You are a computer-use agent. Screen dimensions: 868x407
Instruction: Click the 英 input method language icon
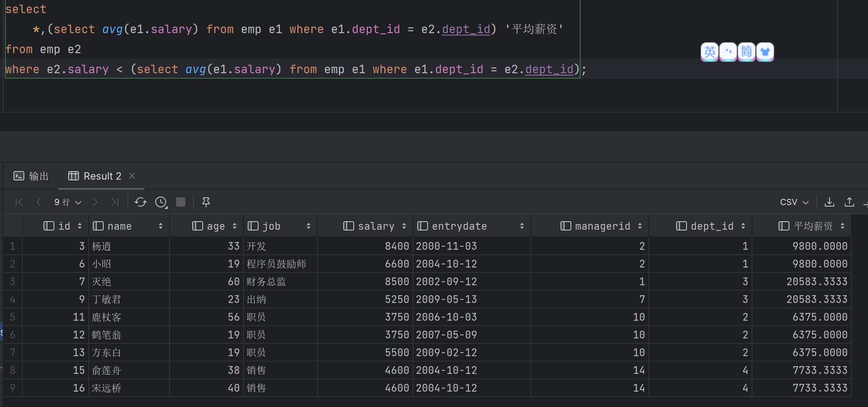point(710,52)
